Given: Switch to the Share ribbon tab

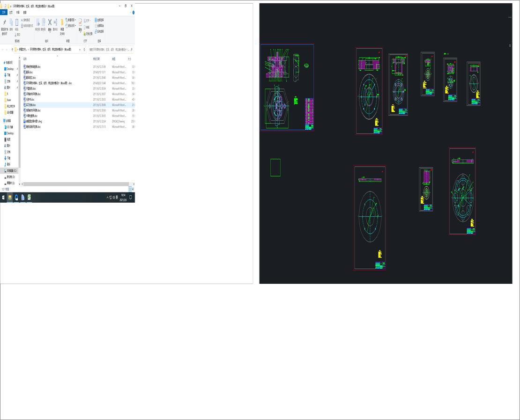Looking at the screenshot, I should pos(18,12).
